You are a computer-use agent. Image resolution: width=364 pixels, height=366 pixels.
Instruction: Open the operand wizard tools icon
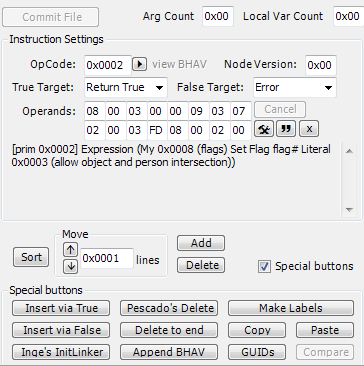tap(264, 129)
